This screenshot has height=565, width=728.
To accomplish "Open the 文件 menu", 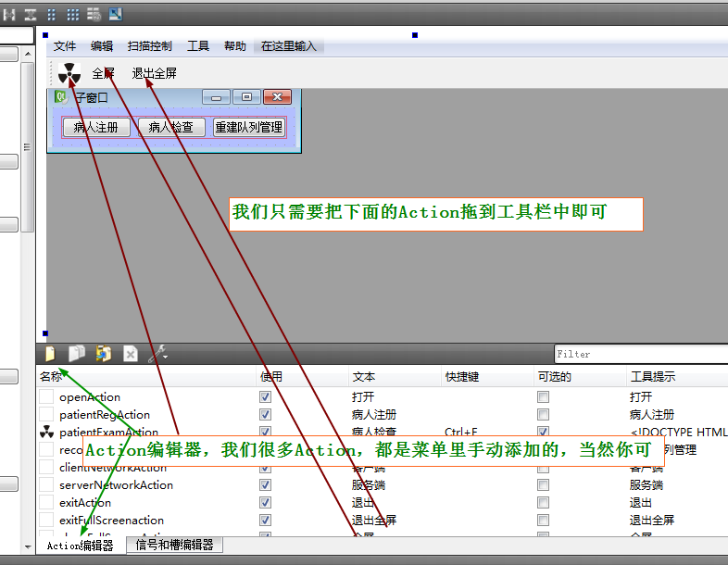I will (65, 46).
